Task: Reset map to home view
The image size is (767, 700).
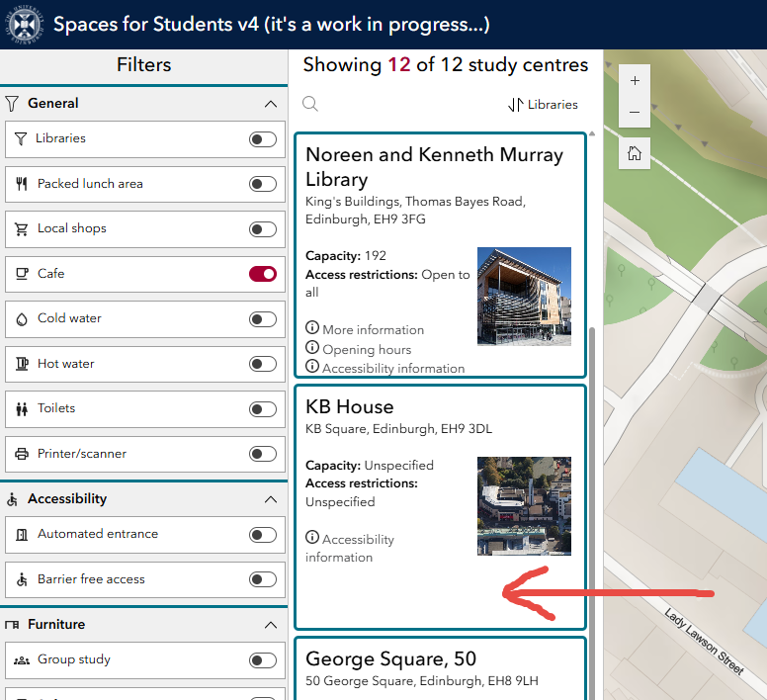Action: click(x=635, y=153)
